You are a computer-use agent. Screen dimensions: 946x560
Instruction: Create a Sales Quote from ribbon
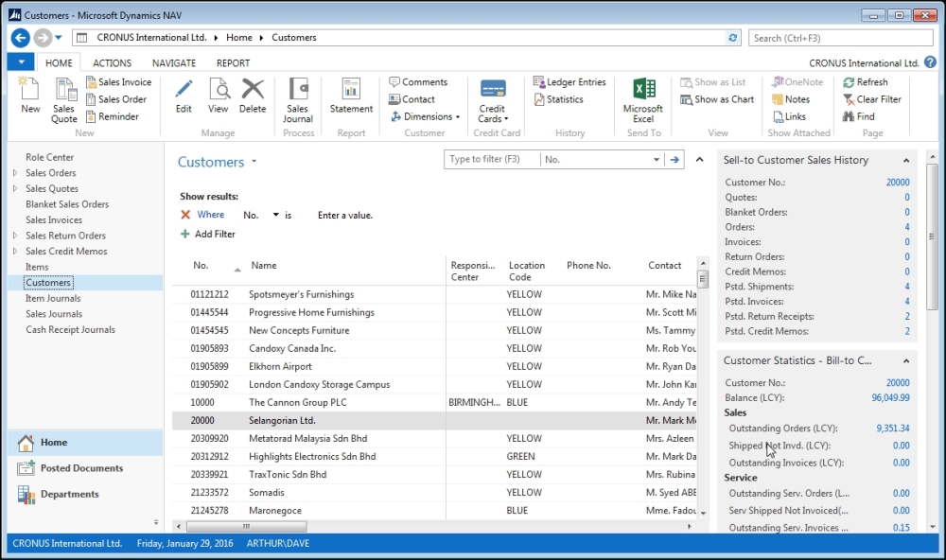(x=64, y=100)
